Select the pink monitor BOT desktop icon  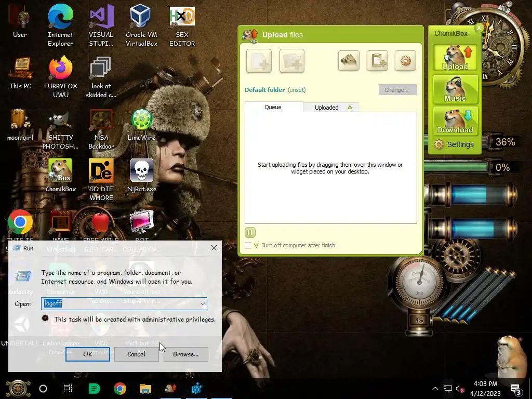[x=141, y=222]
